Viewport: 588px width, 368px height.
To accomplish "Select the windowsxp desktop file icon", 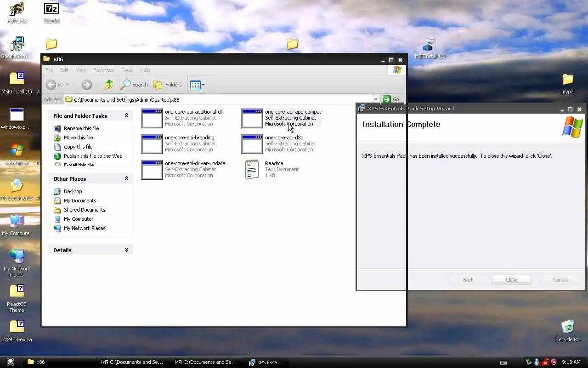I will (17, 118).
